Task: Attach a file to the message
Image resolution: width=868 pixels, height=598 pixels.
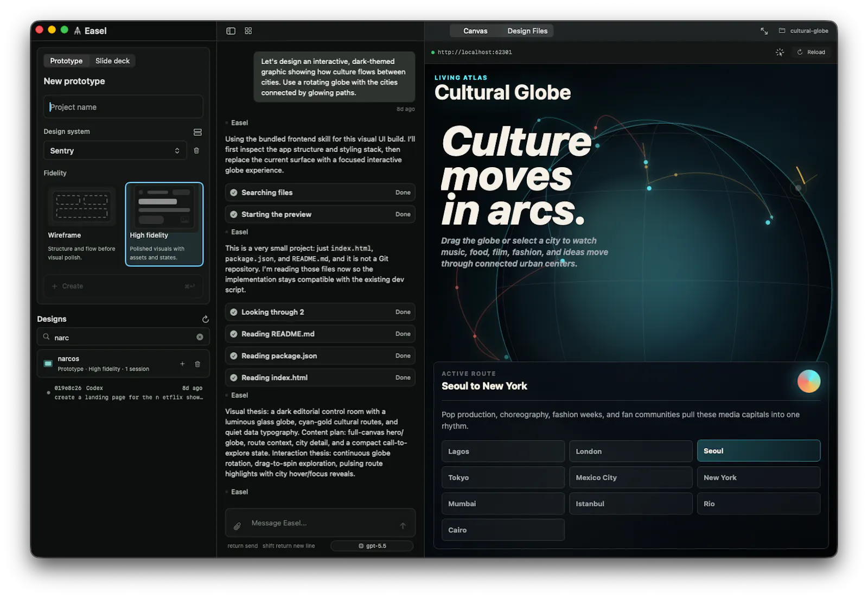Action: [237, 526]
